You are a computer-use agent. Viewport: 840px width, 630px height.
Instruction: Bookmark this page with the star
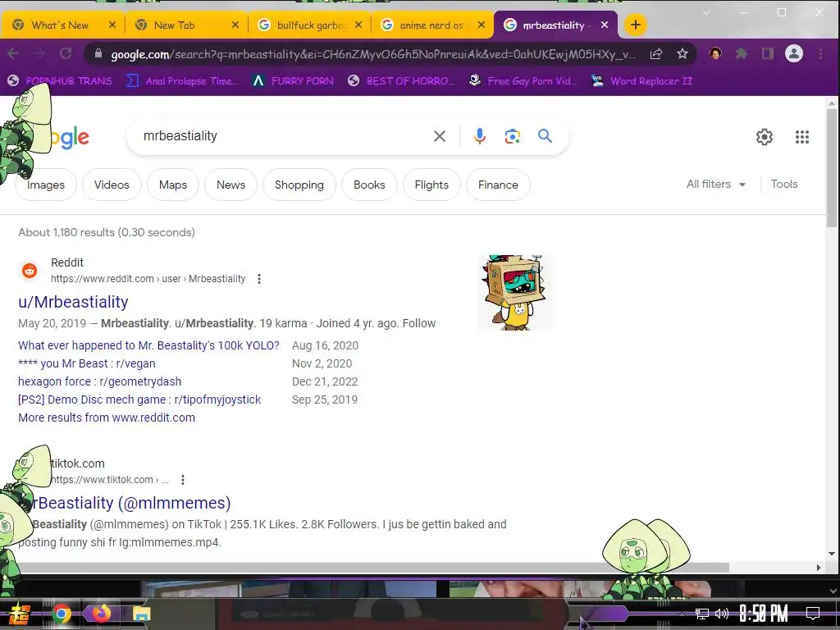pos(682,53)
